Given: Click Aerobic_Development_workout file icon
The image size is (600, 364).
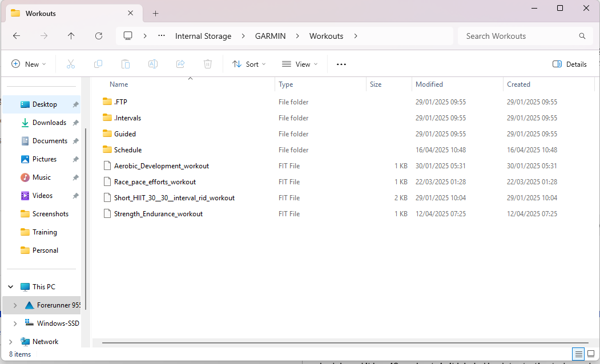Looking at the screenshot, I should pyautogui.click(x=107, y=165).
